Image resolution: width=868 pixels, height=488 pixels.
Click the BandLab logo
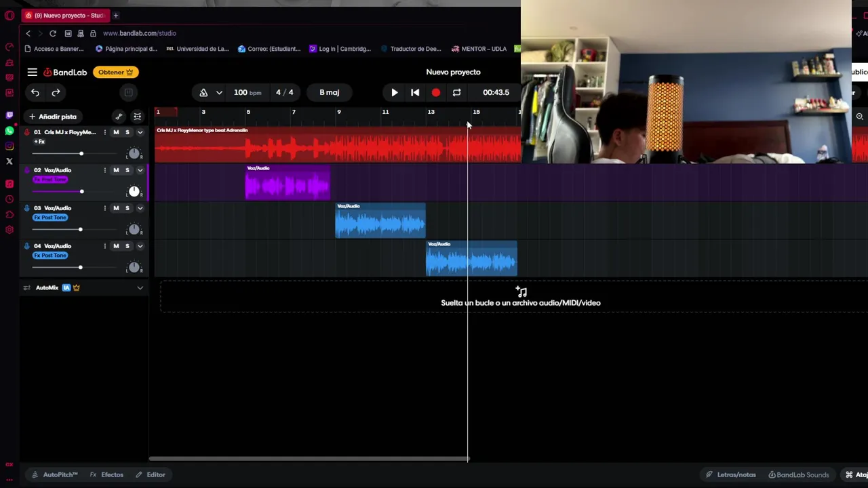point(66,72)
